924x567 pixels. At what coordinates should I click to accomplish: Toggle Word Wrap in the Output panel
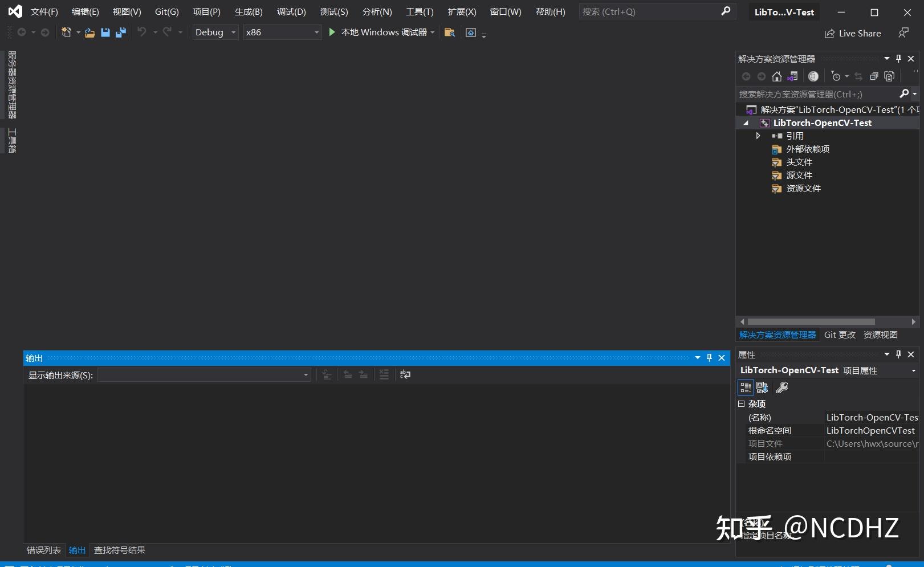[405, 374]
